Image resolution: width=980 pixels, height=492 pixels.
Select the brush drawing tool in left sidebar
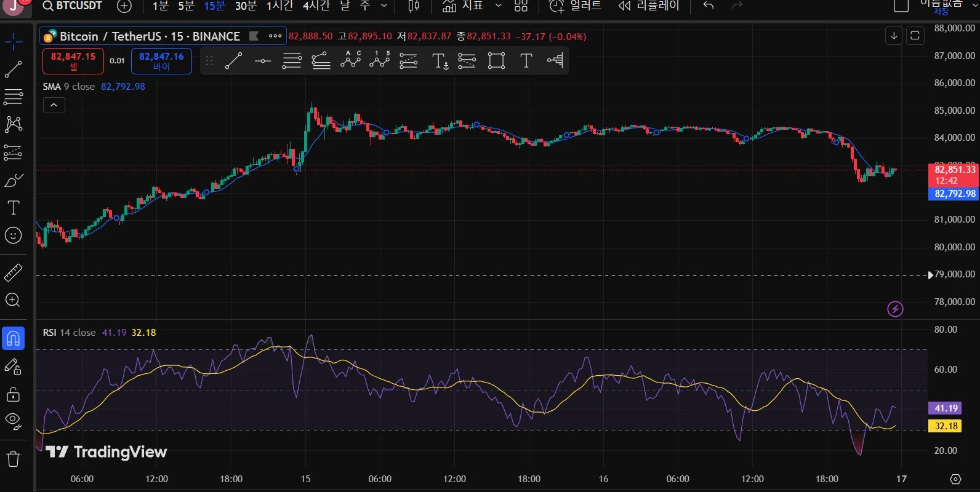[x=13, y=180]
